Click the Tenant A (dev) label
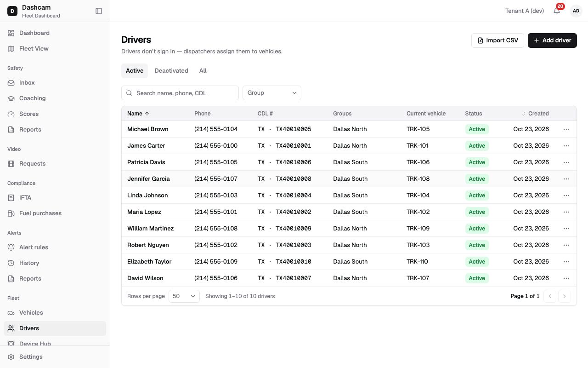Viewport: 588px width, 368px height. (x=525, y=11)
